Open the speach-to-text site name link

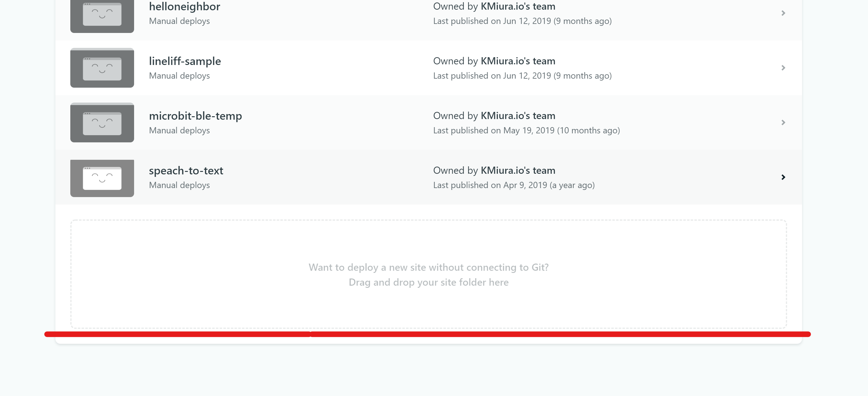click(x=186, y=171)
